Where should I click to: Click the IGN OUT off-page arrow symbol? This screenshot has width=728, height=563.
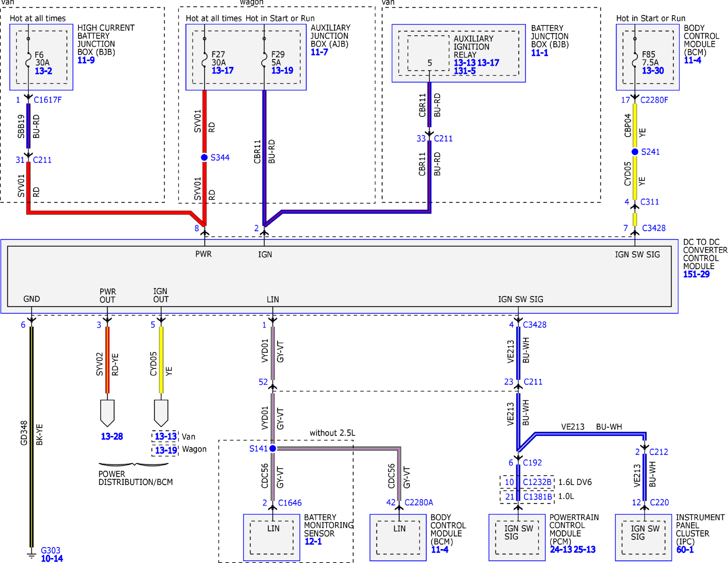161,413
